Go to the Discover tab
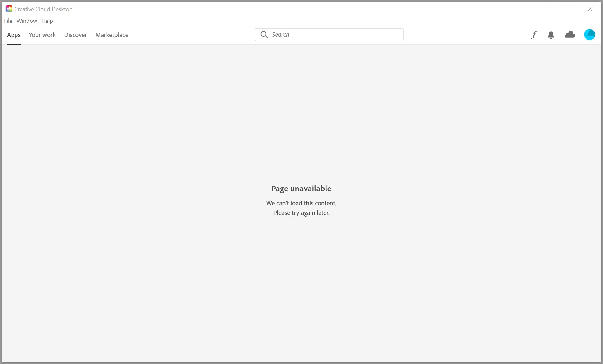Viewport: 603px width, 364px height. coord(75,35)
